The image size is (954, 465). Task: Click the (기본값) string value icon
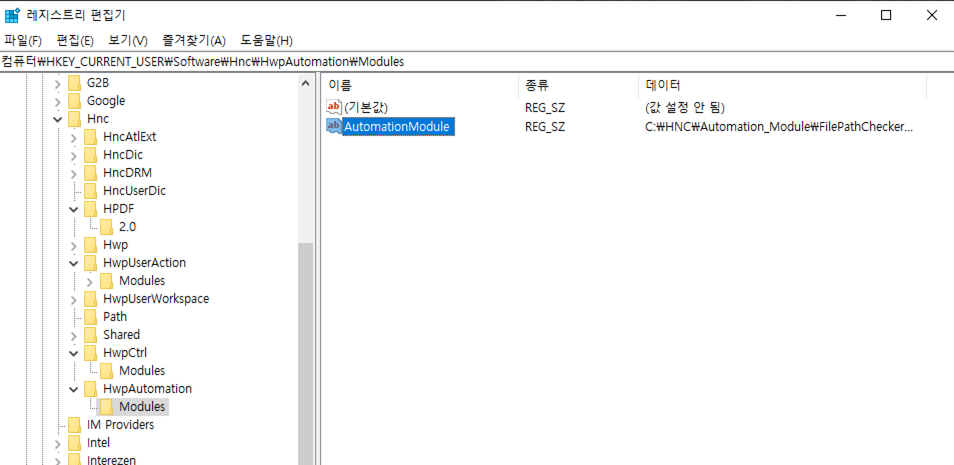coord(334,107)
